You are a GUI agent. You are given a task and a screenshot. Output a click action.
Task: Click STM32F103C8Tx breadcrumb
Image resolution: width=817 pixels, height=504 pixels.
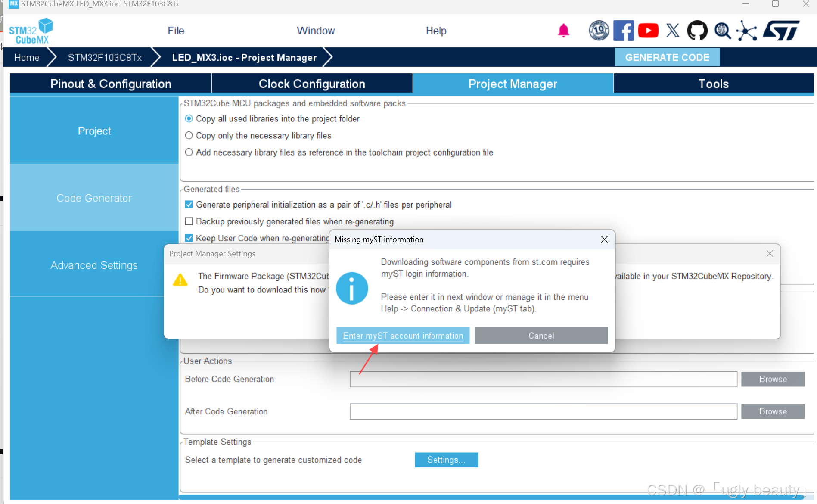coord(105,57)
